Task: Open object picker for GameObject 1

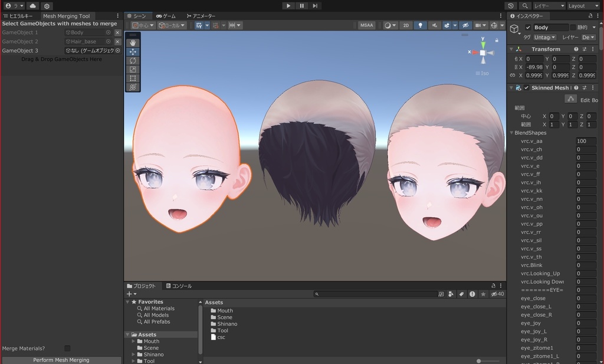Action: click(x=109, y=32)
